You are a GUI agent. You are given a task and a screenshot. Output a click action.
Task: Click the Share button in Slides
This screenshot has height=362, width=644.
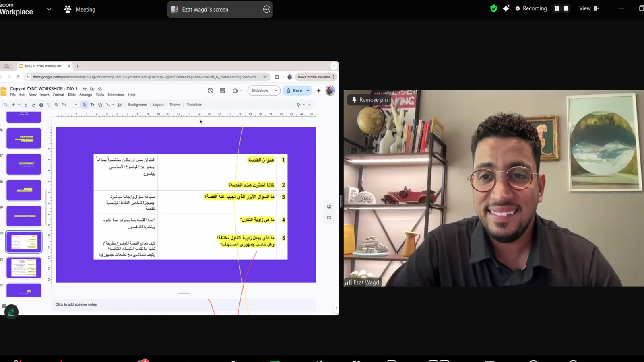pyautogui.click(x=294, y=91)
